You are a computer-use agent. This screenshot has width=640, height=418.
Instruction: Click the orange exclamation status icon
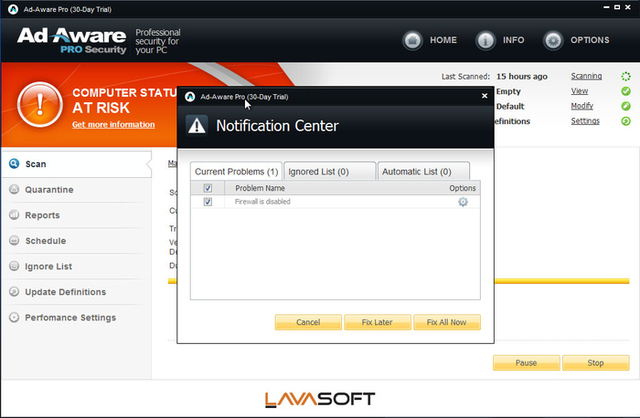[40, 104]
